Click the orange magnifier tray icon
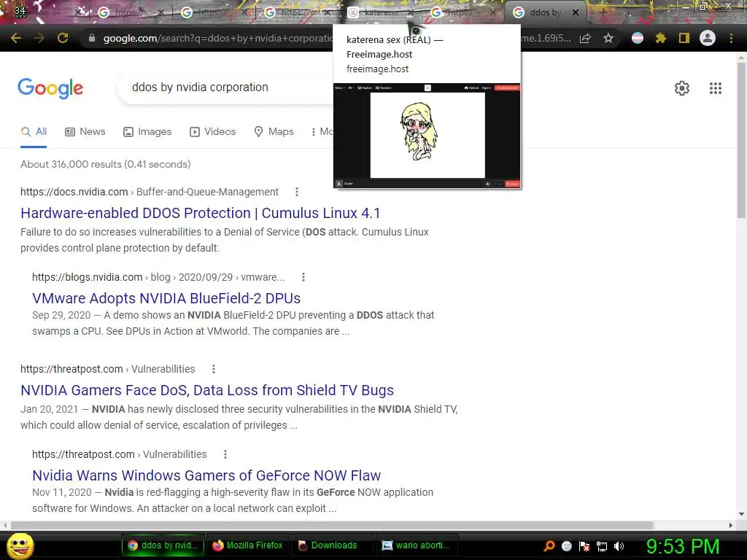The image size is (747, 560). point(549,545)
